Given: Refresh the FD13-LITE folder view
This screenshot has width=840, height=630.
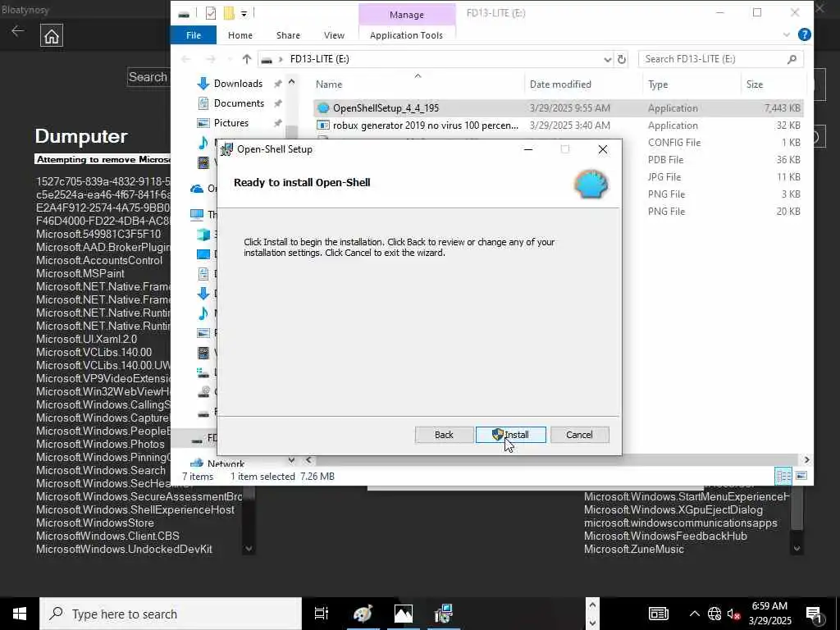Looking at the screenshot, I should [622, 59].
